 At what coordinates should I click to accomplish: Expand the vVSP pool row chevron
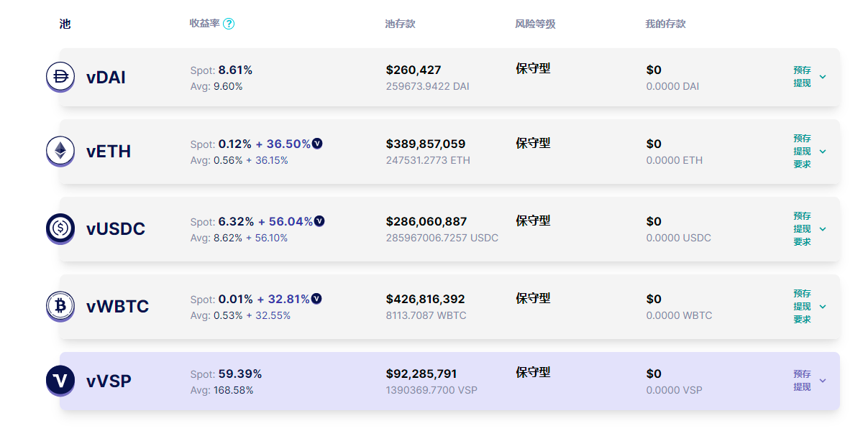point(823,381)
